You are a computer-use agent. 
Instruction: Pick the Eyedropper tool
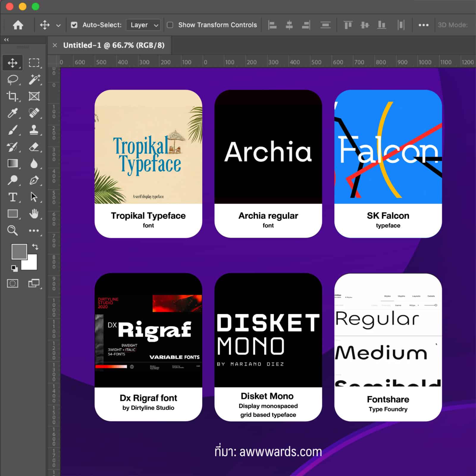pyautogui.click(x=12, y=113)
